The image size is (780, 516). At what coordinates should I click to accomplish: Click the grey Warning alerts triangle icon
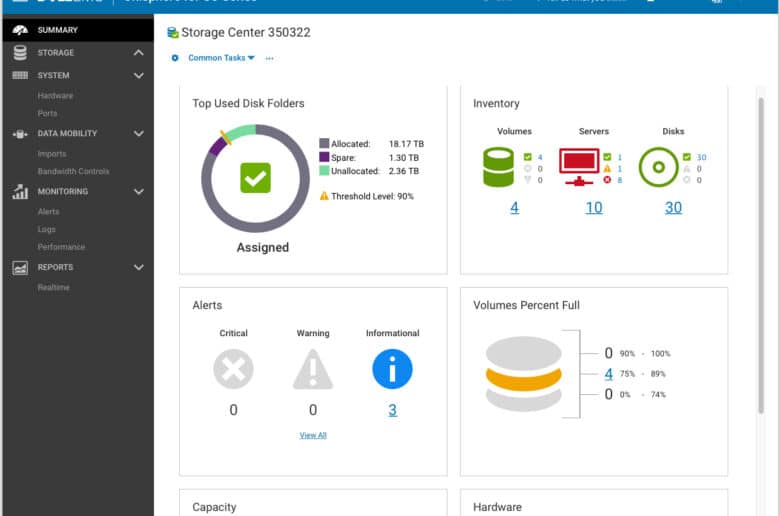[x=313, y=369]
